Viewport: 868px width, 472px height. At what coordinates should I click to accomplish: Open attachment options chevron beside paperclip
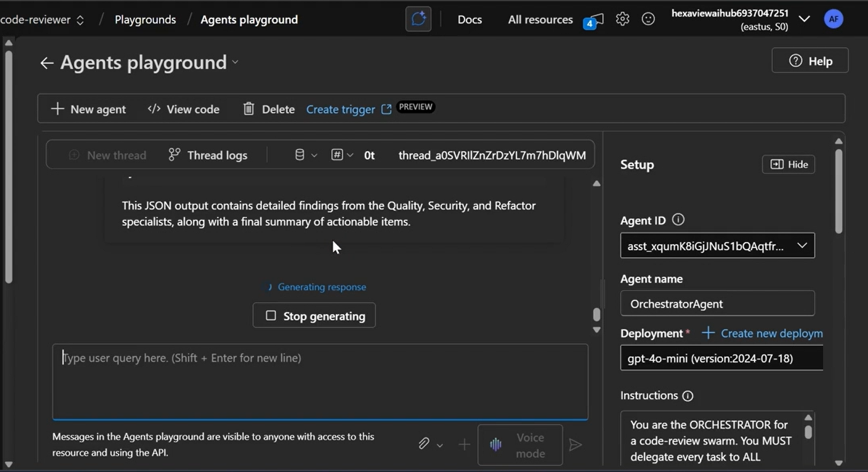(439, 445)
